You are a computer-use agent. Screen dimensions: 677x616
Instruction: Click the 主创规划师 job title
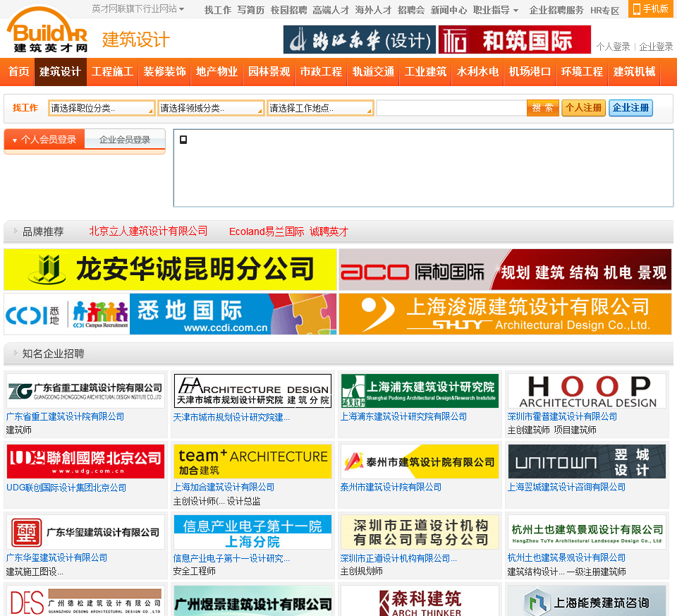coord(361,571)
